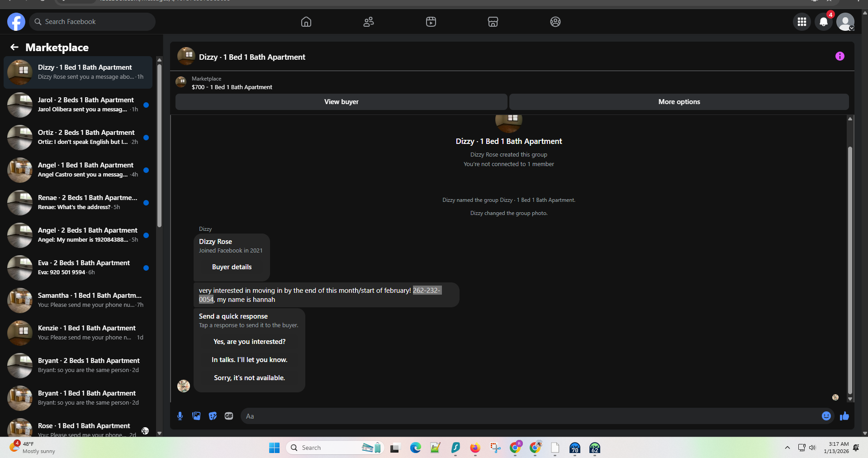Open the apps grid menu icon
The image size is (868, 458).
point(802,22)
